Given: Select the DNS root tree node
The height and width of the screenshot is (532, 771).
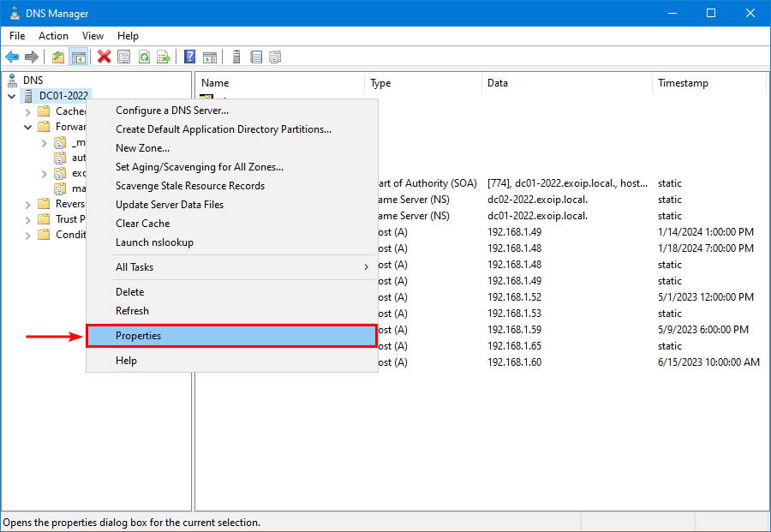Looking at the screenshot, I should coord(33,80).
